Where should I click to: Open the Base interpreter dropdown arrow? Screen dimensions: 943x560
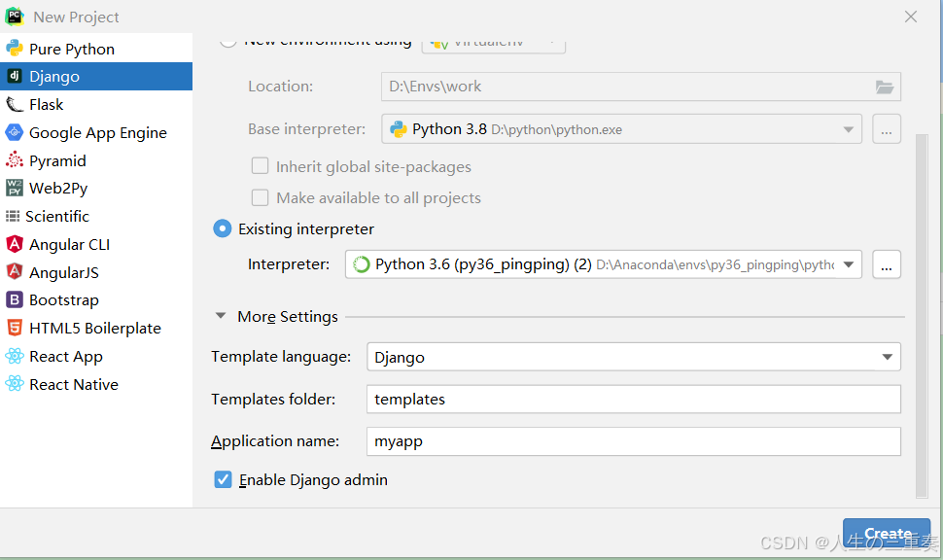(848, 129)
